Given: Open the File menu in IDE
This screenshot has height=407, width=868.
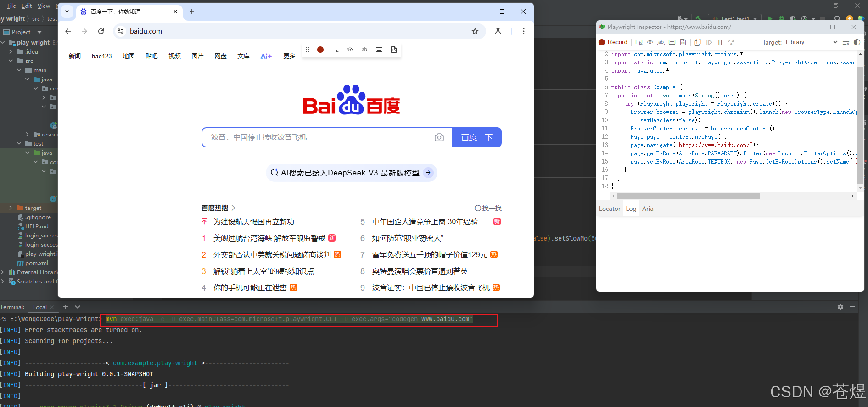Looking at the screenshot, I should click(x=11, y=6).
